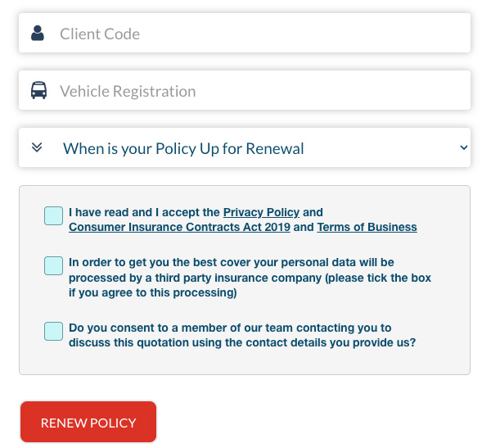Click the 'I have read and I accept' text
This screenshot has height=448, width=491.
144,212
